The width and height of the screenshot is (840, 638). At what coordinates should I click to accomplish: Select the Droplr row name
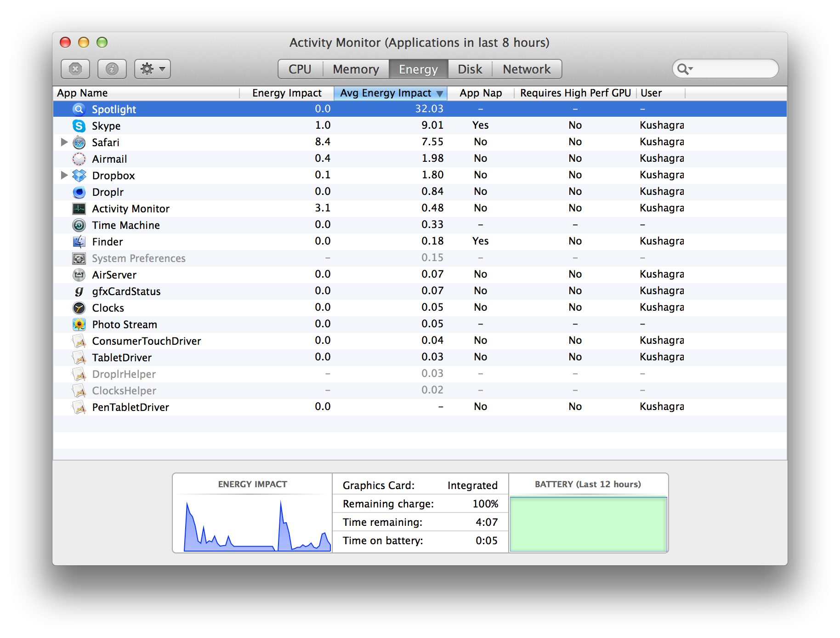click(x=108, y=192)
